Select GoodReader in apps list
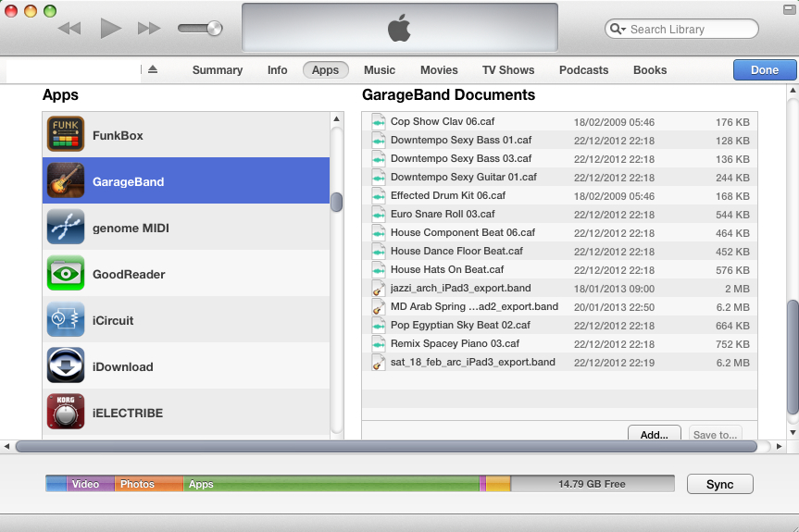 coord(186,273)
